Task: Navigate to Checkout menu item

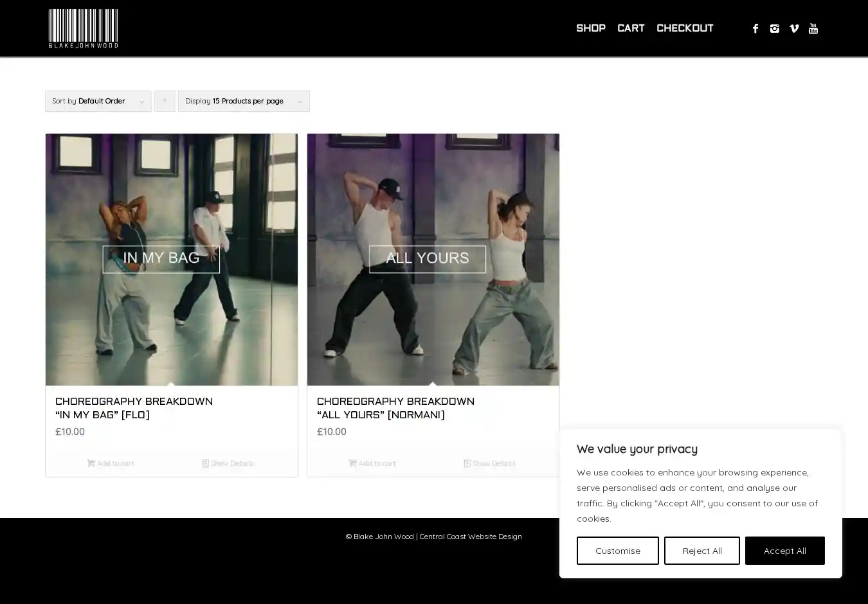Action: (x=684, y=28)
